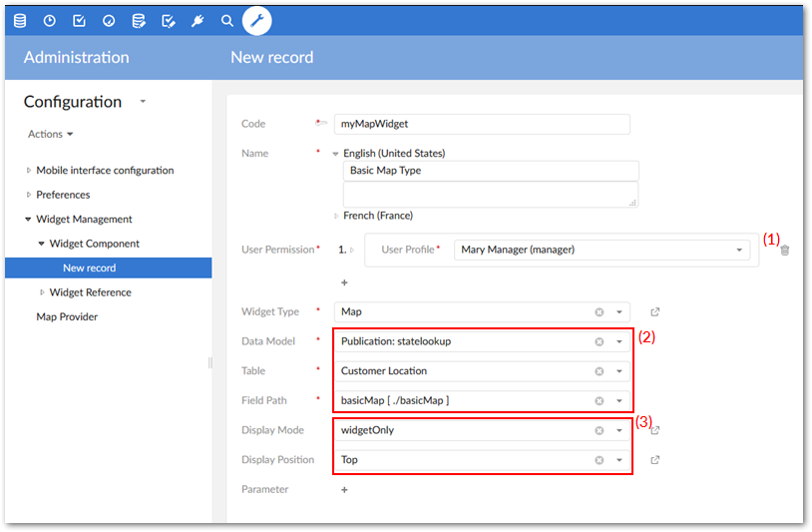
Task: Open Preferences in the sidebar
Action: [x=63, y=195]
